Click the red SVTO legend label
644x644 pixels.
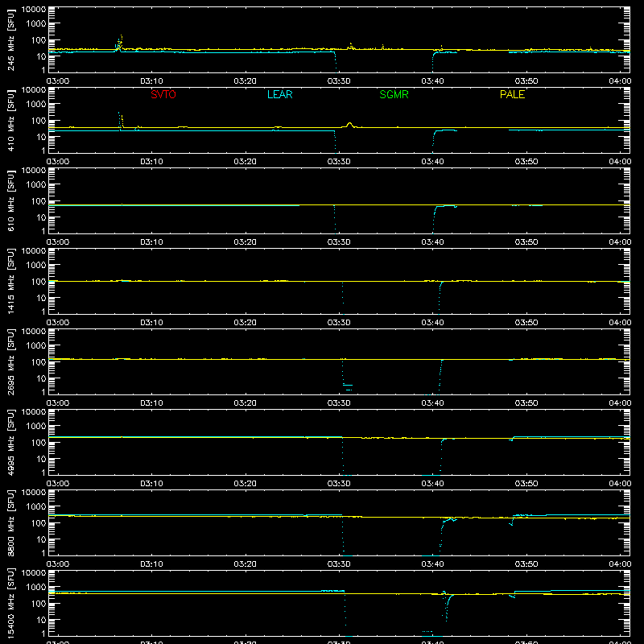(163, 94)
